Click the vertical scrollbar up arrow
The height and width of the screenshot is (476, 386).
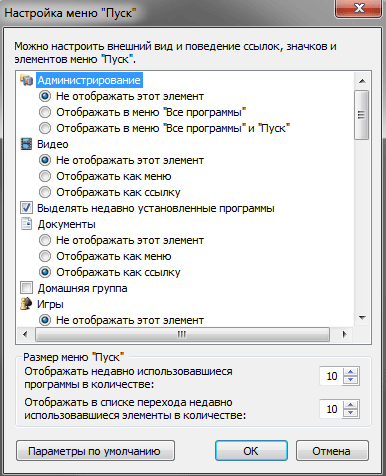362,81
